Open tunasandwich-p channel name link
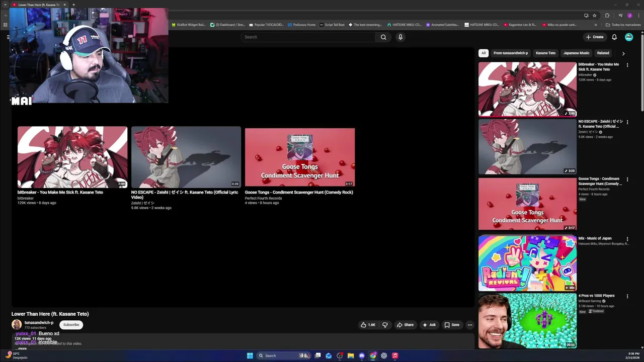The height and width of the screenshot is (362, 644). coord(39,323)
